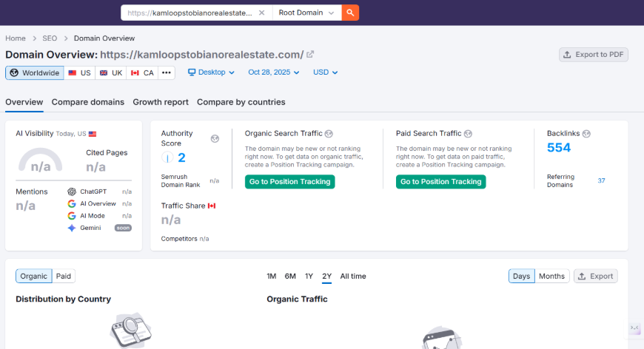Click the Gemini sparkle icon
Viewport: 644px width, 349px height.
click(72, 228)
